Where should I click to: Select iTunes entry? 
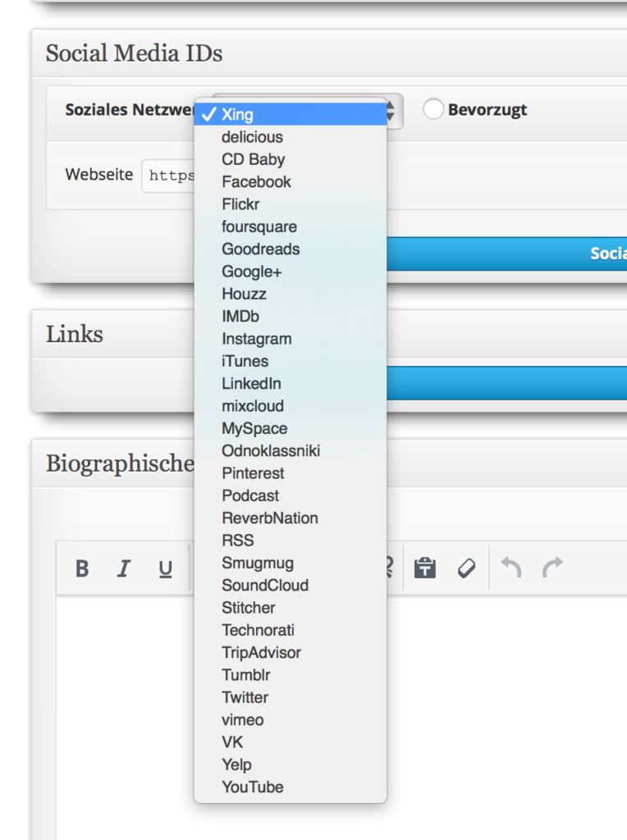click(x=290, y=361)
